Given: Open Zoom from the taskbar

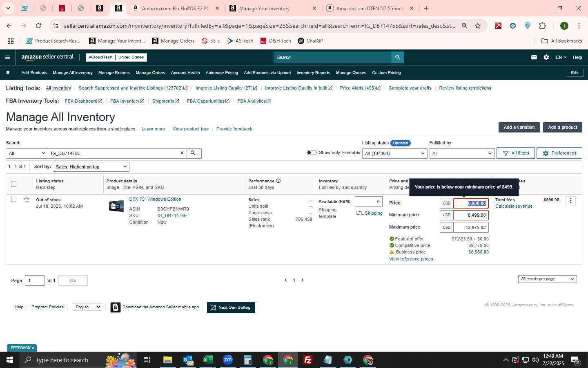Looking at the screenshot, I should [x=228, y=360].
